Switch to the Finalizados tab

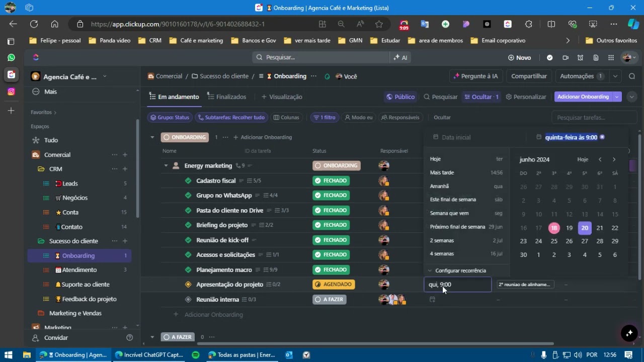[227, 97]
